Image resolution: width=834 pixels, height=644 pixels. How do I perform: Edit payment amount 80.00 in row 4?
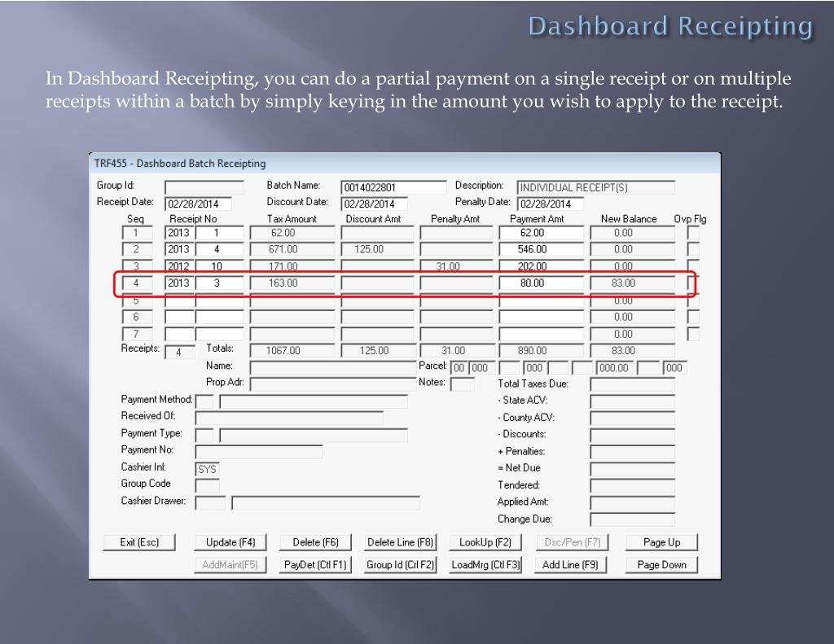542,283
